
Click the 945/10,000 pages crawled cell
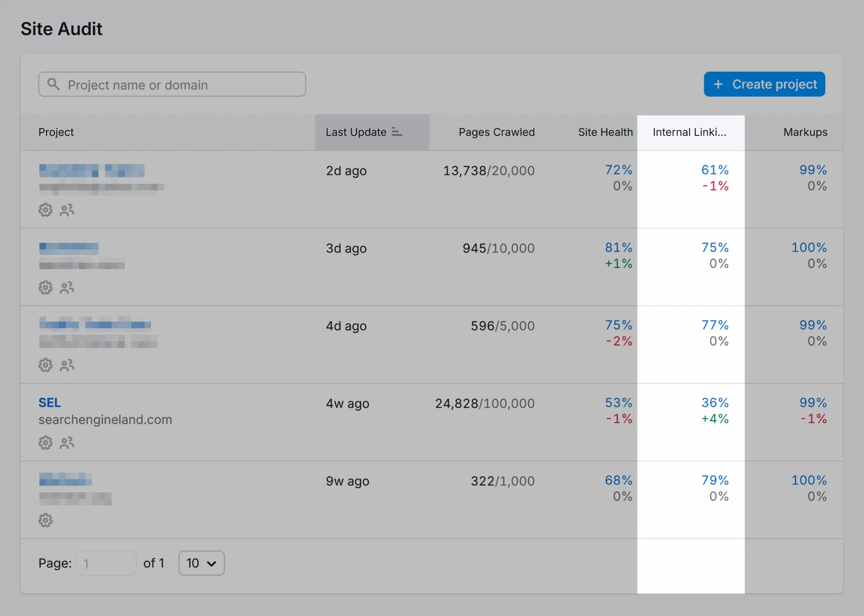498,248
